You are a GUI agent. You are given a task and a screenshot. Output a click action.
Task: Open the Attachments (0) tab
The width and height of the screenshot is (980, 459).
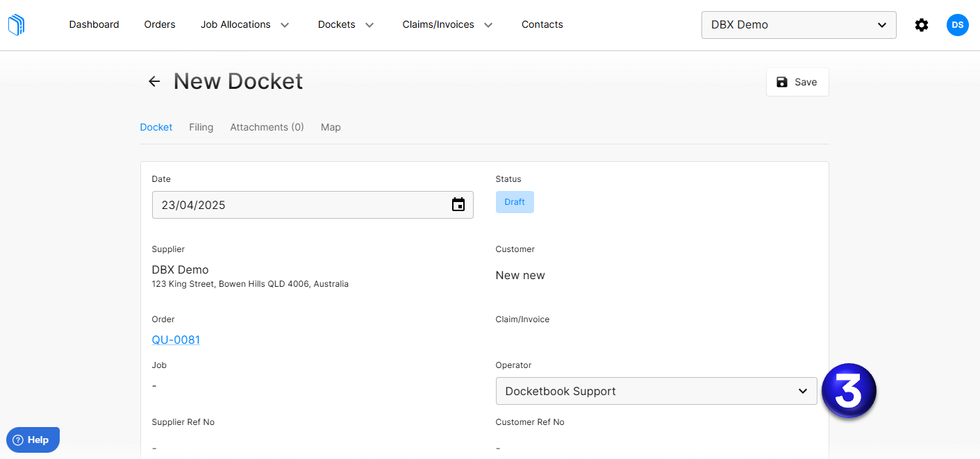(x=267, y=127)
